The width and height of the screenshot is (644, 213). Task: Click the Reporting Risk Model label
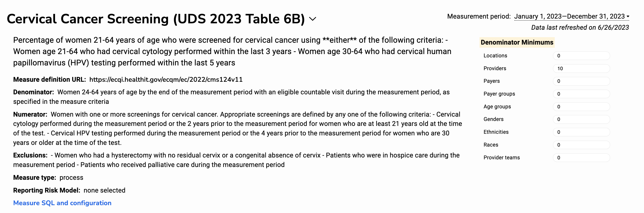point(47,190)
